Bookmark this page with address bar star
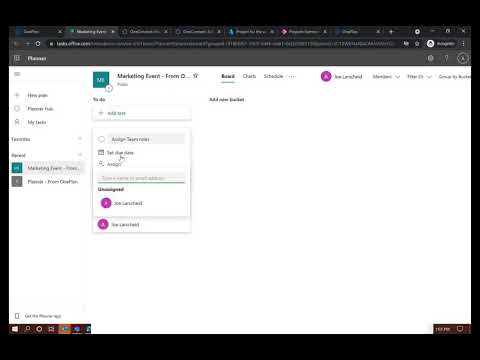This screenshot has height=360, width=480. pyautogui.click(x=417, y=44)
